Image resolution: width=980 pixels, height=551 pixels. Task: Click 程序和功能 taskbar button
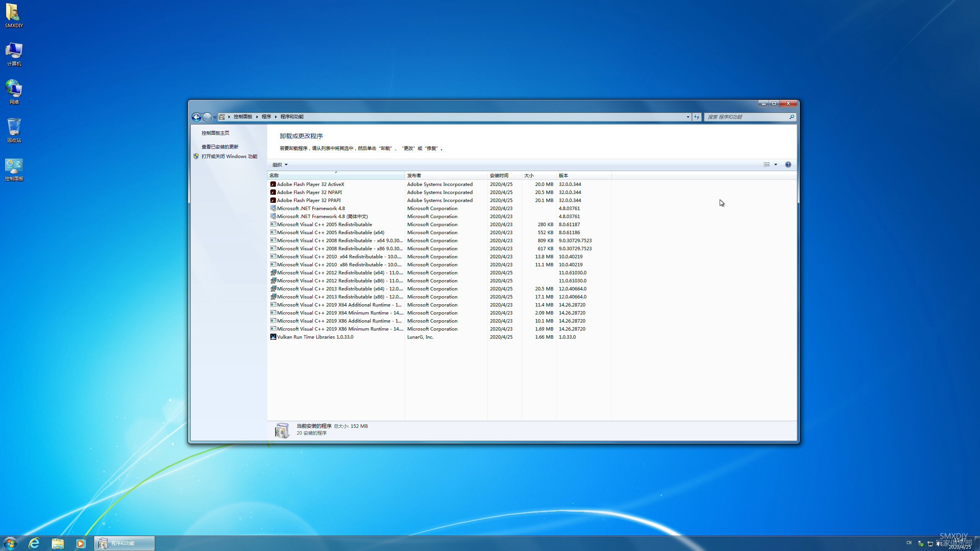124,543
